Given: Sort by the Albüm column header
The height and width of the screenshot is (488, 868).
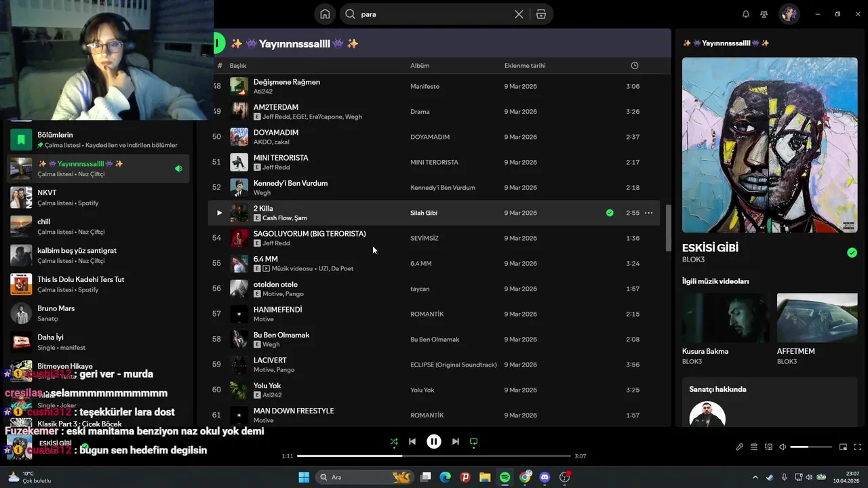Looking at the screenshot, I should click(420, 66).
